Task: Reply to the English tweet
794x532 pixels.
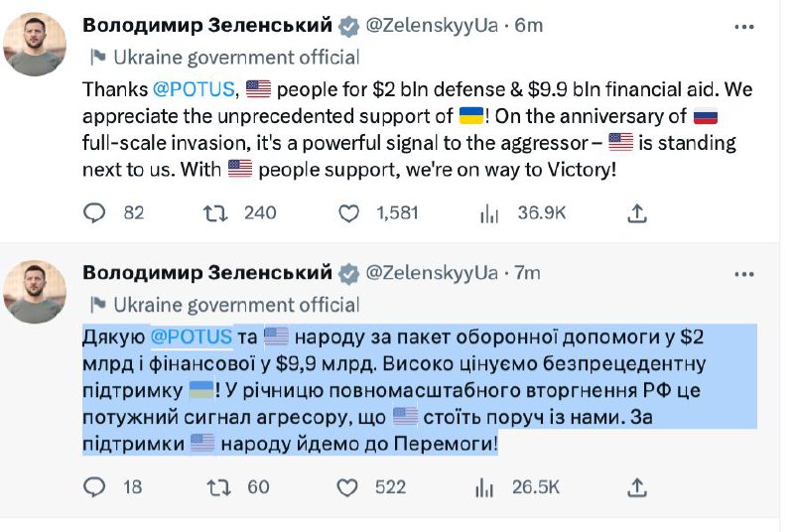Action: 94,212
